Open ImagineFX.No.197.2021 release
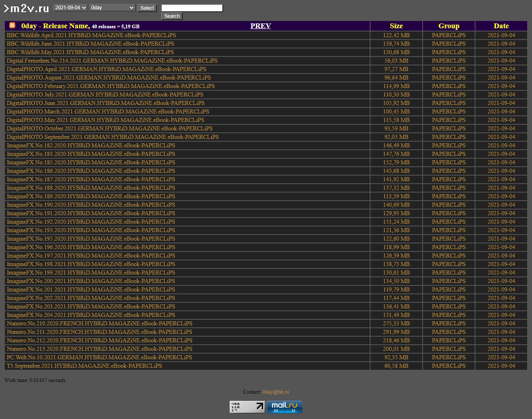 tap(91, 256)
